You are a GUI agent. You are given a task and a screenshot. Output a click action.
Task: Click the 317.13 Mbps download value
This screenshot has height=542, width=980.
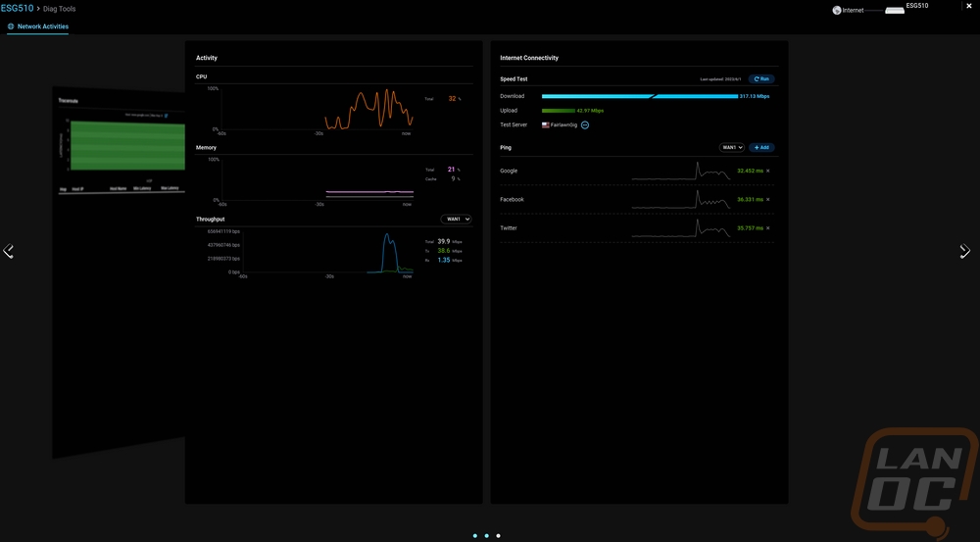point(755,96)
